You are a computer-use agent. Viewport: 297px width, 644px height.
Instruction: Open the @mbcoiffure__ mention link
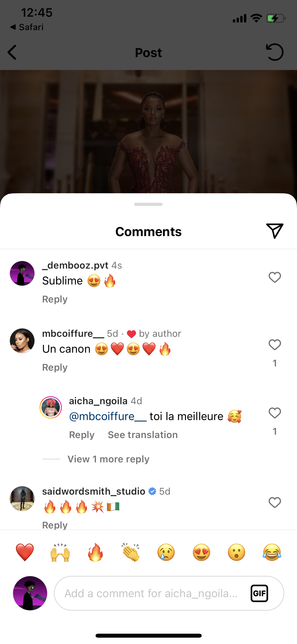pyautogui.click(x=108, y=416)
